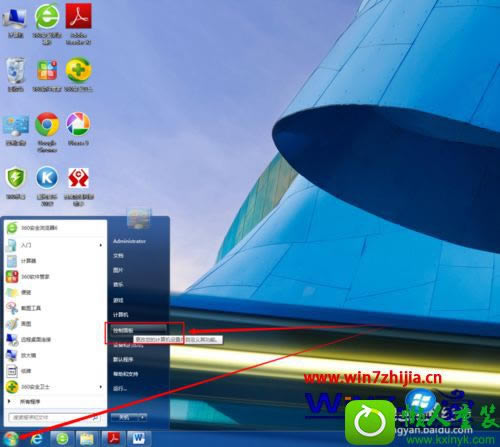Open the Administrator user folder link
This screenshot has width=500, height=447.
pos(129,241)
